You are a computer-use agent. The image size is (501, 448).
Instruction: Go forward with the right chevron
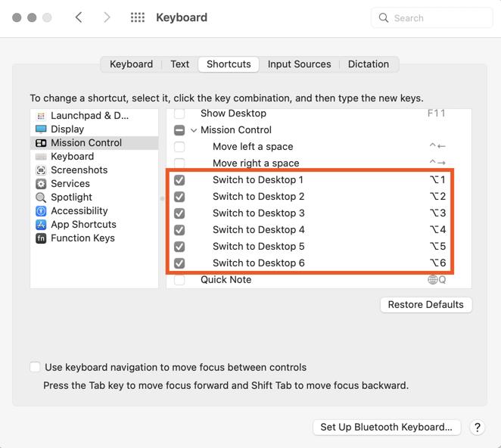point(107,17)
